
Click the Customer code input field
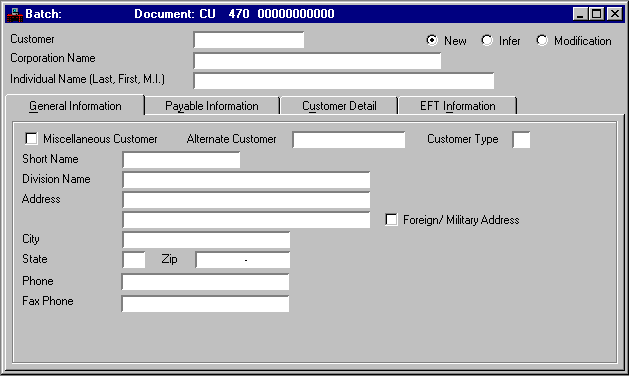pos(249,40)
